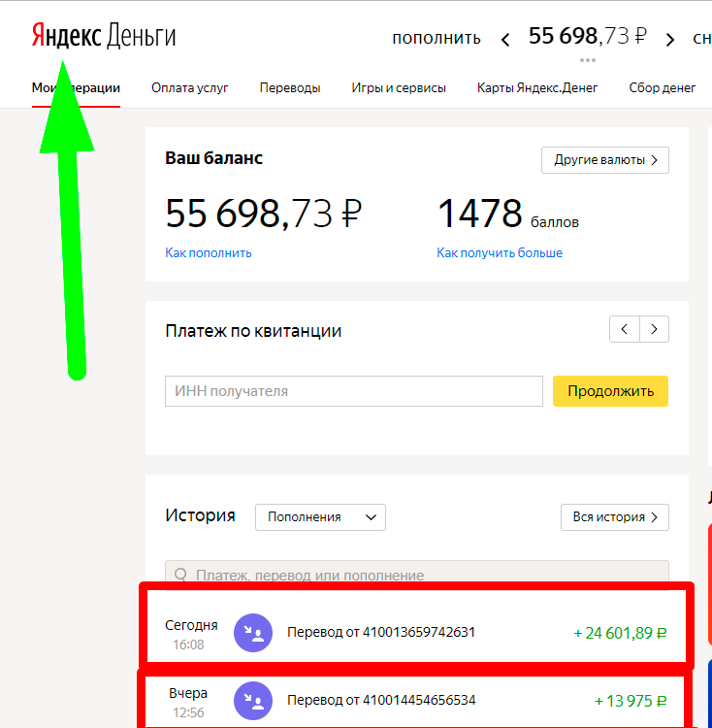Click the next-account arrow beside the header balance
This screenshot has width=712, height=728.
pos(669,40)
